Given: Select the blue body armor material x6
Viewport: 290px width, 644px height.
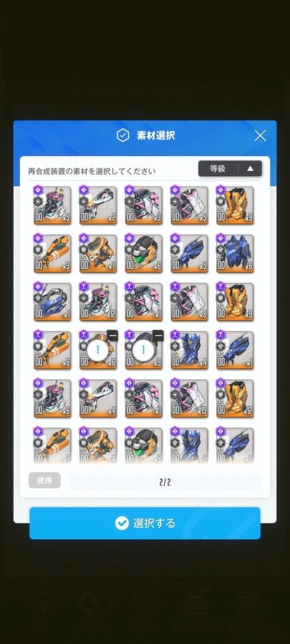Looking at the screenshot, I should point(235,253).
